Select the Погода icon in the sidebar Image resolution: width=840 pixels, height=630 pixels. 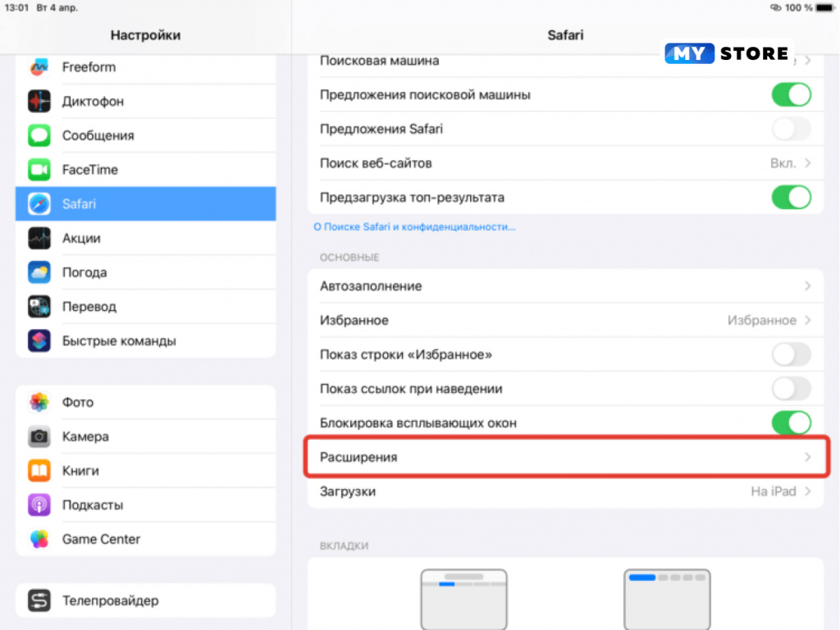pos(39,272)
